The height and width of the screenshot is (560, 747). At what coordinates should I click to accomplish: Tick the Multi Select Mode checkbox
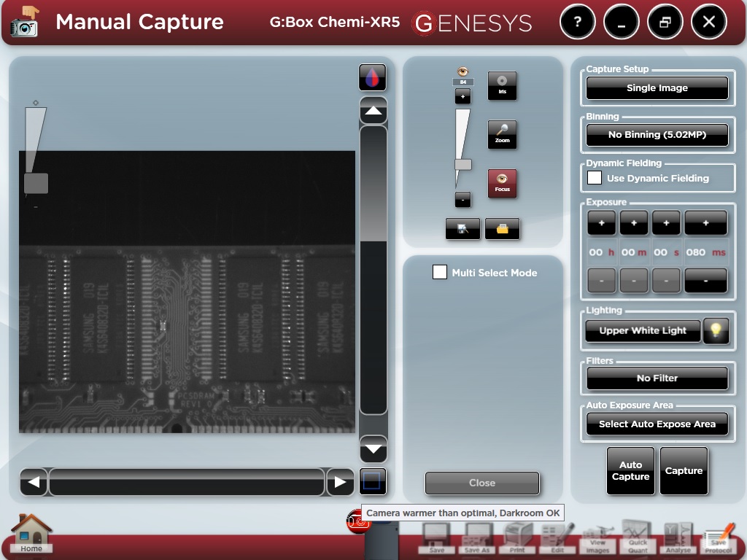440,272
